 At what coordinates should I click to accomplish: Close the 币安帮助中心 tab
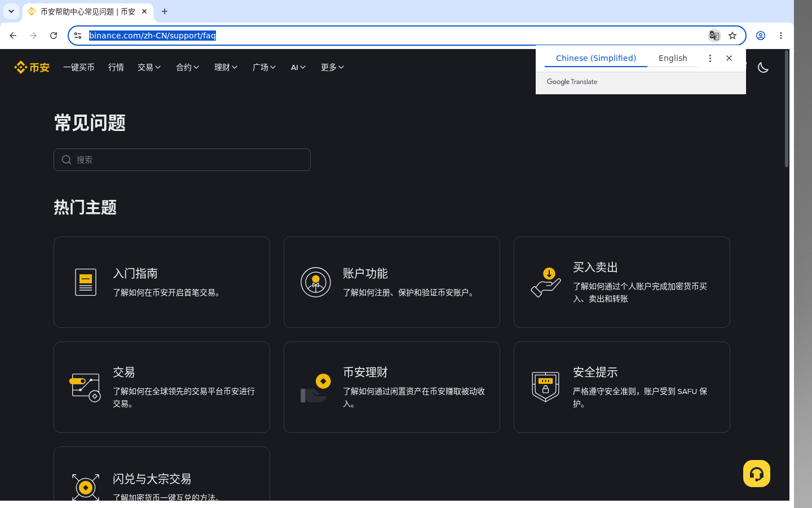pos(144,11)
